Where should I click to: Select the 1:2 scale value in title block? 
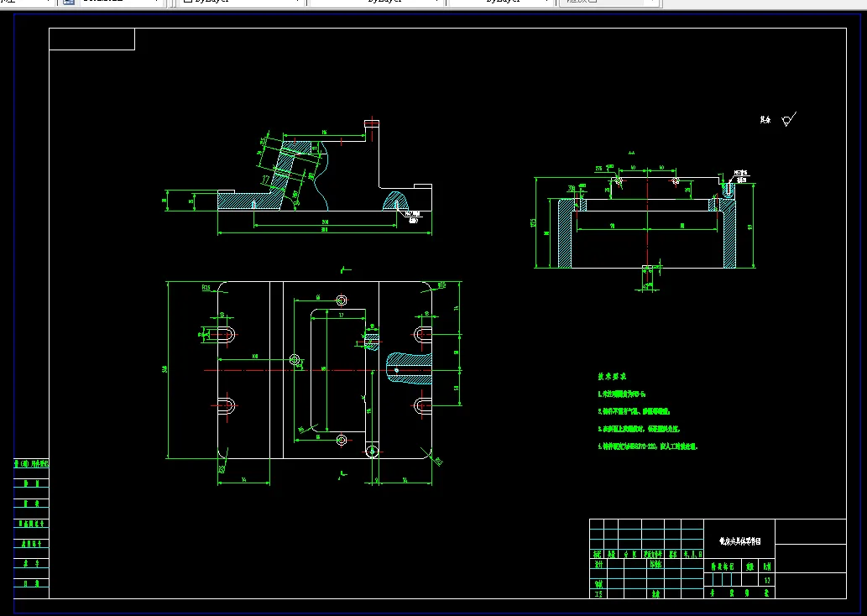(x=767, y=580)
